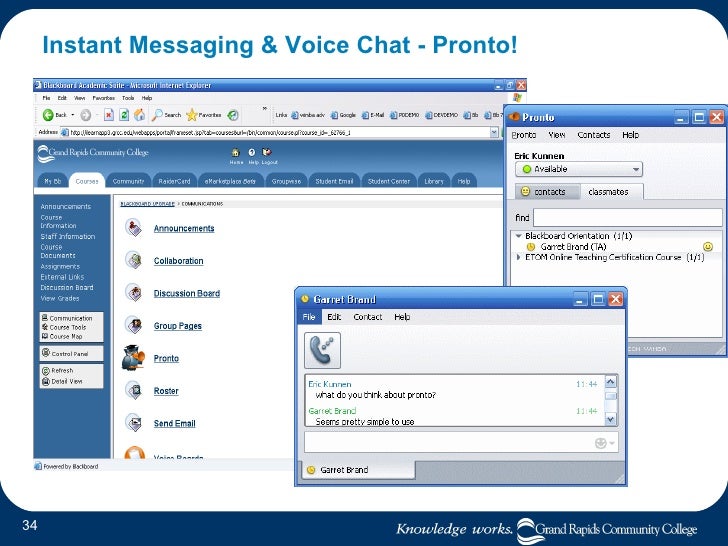Open the Send Email link

tap(175, 423)
